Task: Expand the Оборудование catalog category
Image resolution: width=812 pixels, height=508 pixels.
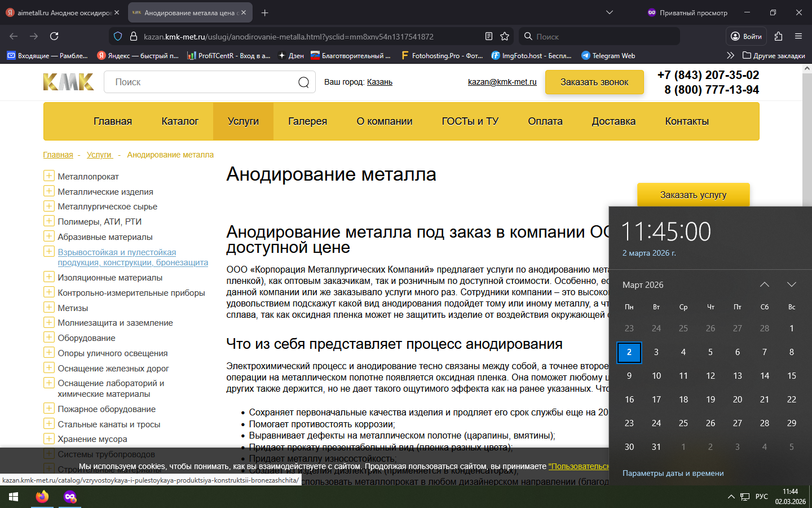Action: point(49,338)
